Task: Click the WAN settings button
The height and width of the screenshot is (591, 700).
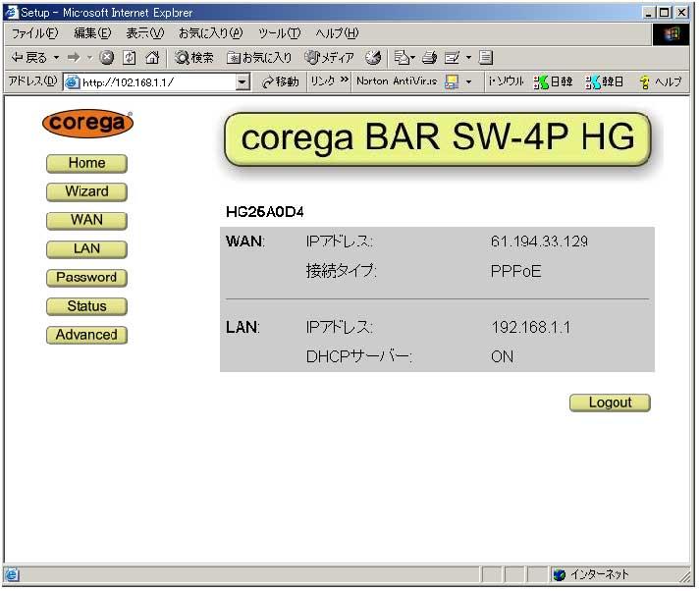Action: pos(86,220)
